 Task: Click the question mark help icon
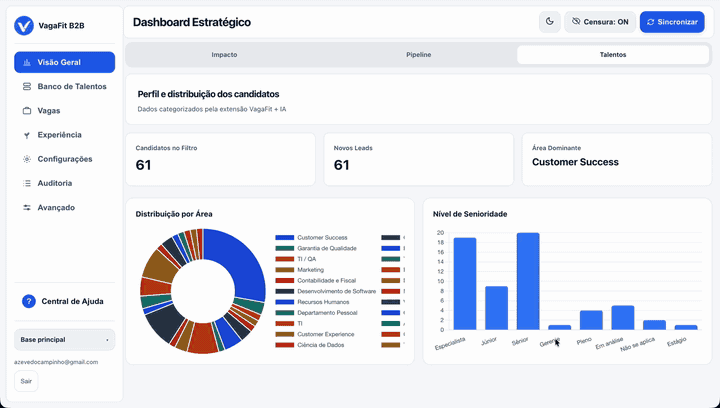click(x=29, y=302)
